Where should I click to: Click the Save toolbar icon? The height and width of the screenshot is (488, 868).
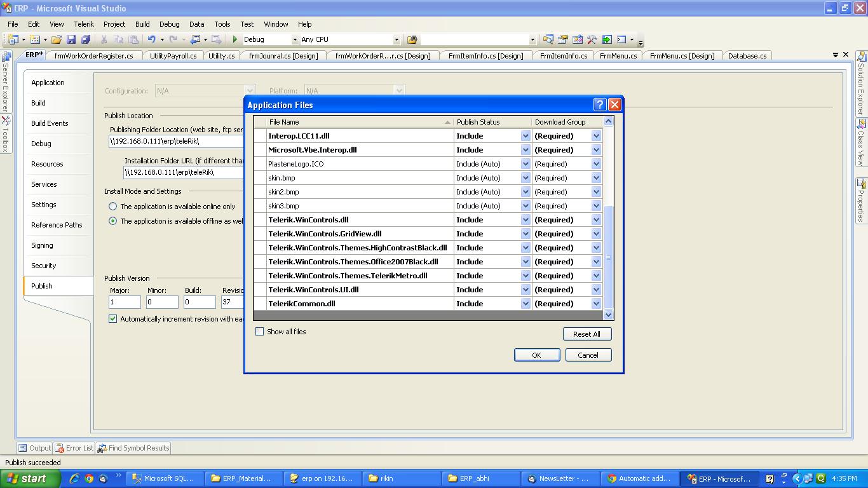[x=71, y=39]
